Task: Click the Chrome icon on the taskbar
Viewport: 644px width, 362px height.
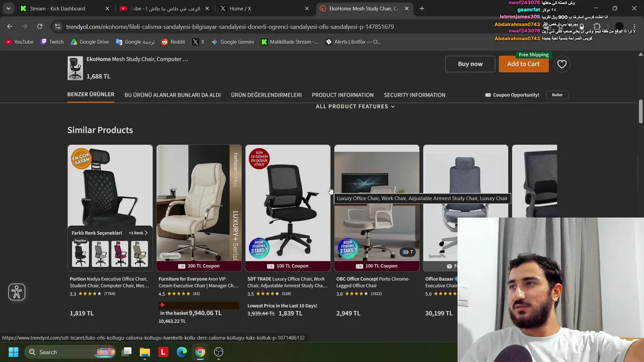Action: [x=200, y=352]
